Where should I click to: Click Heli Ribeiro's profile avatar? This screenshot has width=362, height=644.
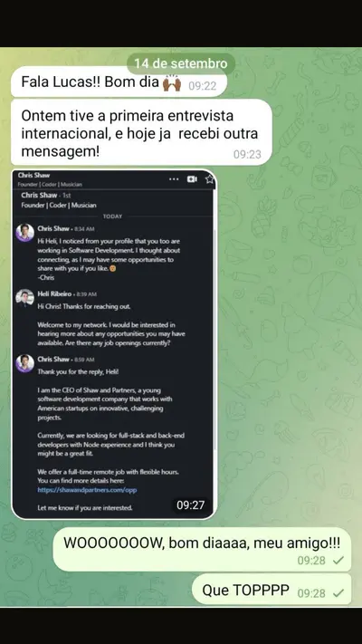[x=24, y=298]
